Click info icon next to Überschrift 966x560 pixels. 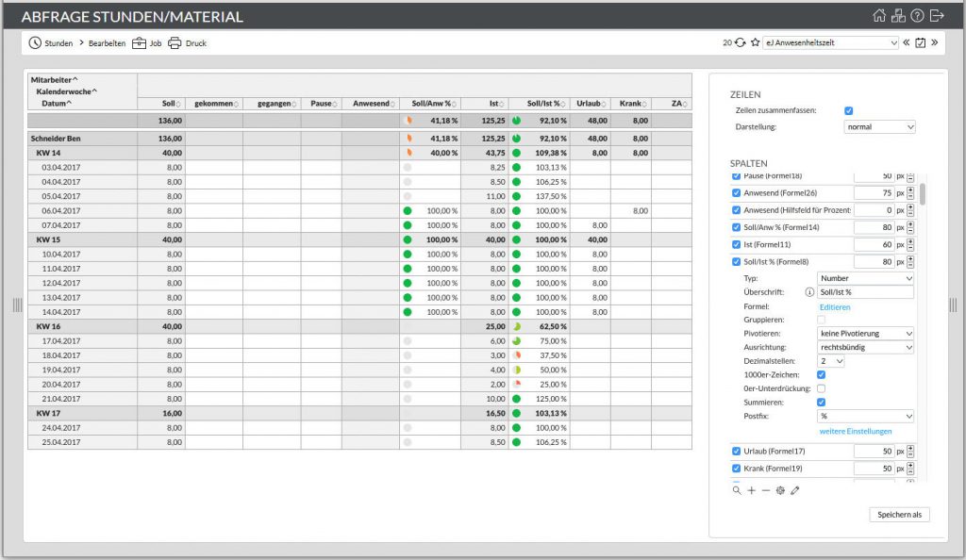tap(809, 292)
